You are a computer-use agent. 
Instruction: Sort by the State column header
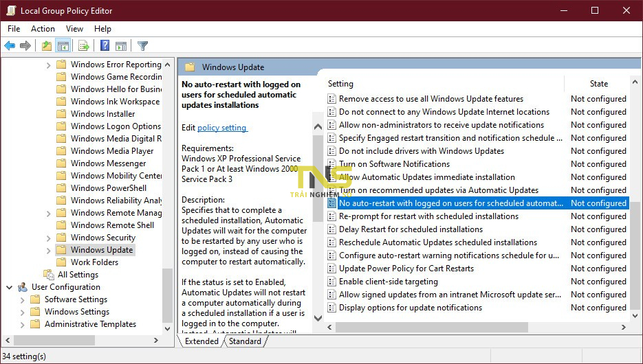(x=598, y=84)
